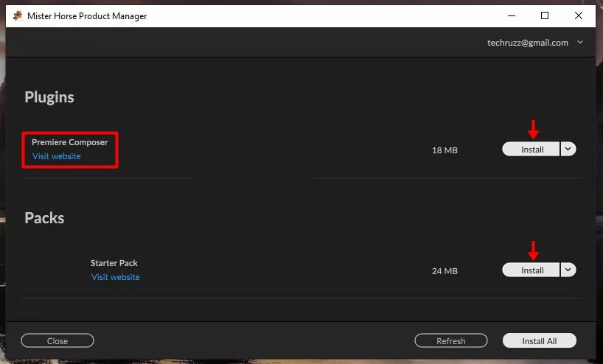Visit website link under Premiere Composer
This screenshot has width=603, height=364.
[57, 156]
